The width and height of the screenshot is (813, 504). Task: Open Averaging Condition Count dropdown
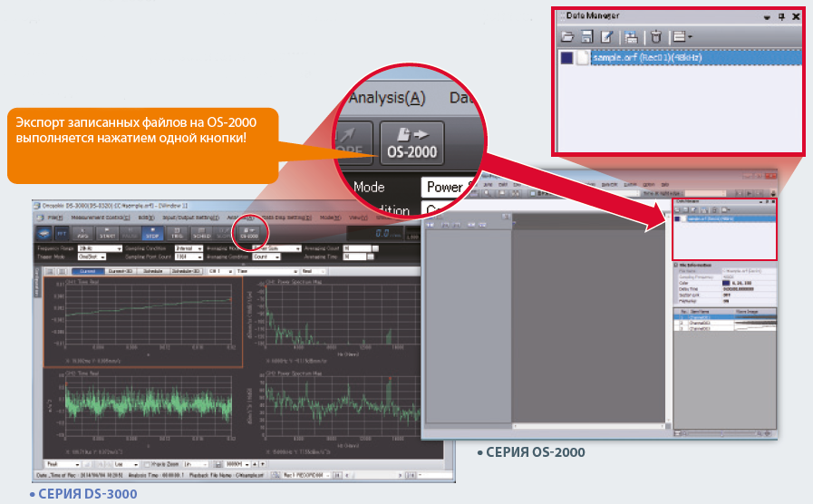[266, 257]
